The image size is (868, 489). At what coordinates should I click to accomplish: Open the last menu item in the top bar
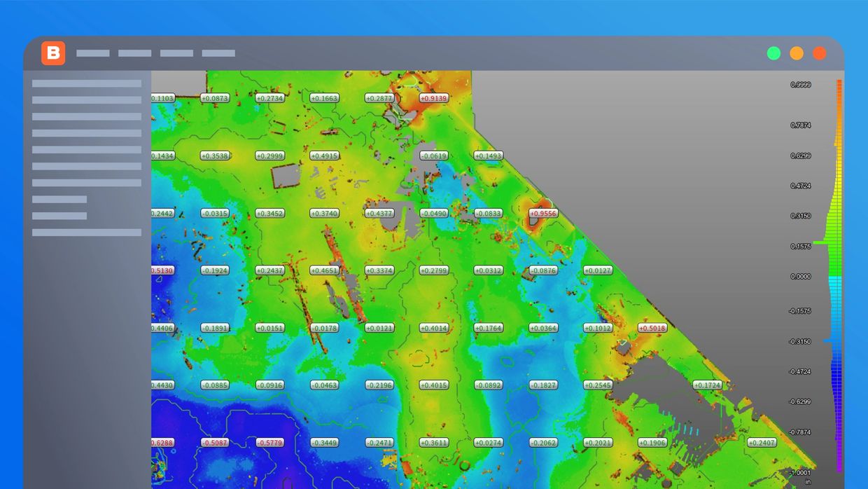click(x=218, y=53)
